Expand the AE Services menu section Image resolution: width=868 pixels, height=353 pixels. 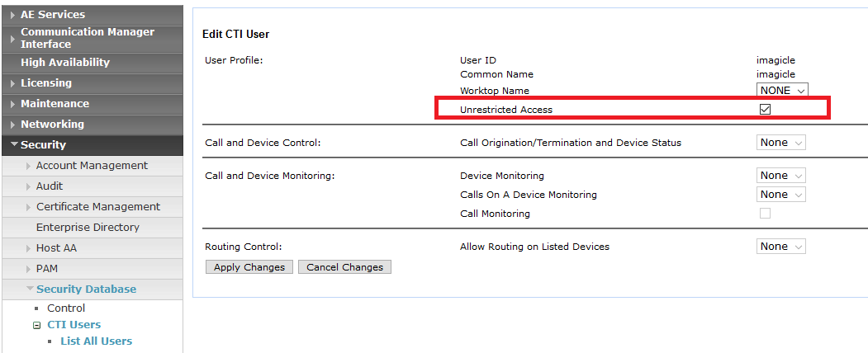(x=52, y=14)
